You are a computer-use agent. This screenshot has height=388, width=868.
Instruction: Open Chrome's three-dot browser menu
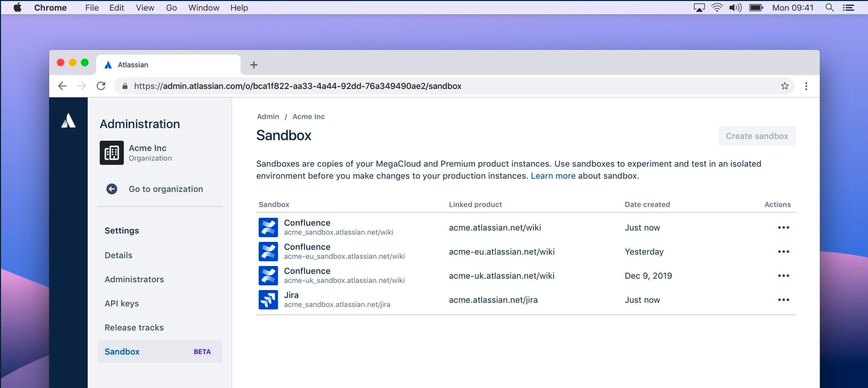806,86
